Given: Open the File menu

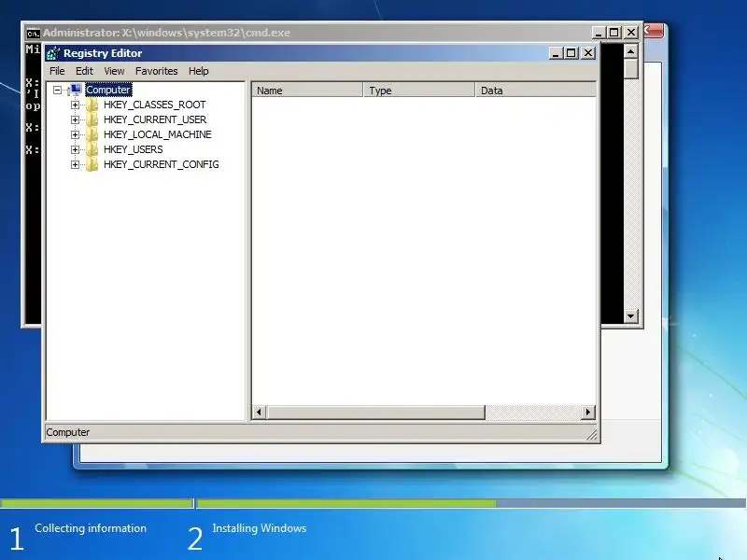Looking at the screenshot, I should (57, 71).
